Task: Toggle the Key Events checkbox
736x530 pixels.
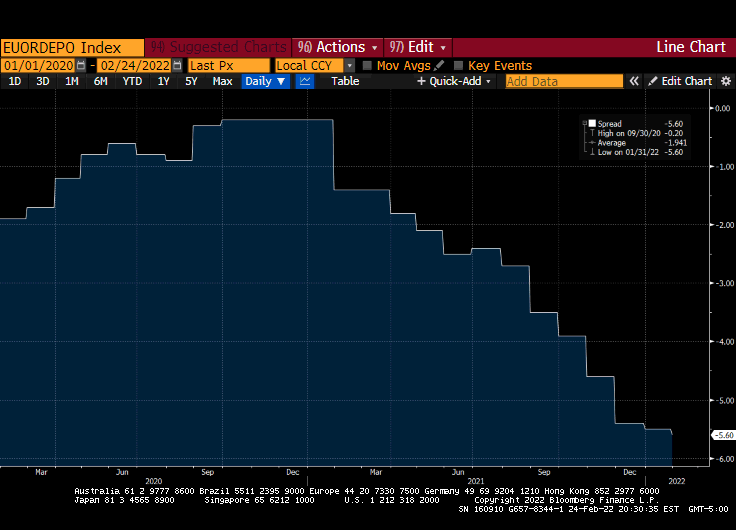Action: 458,65
